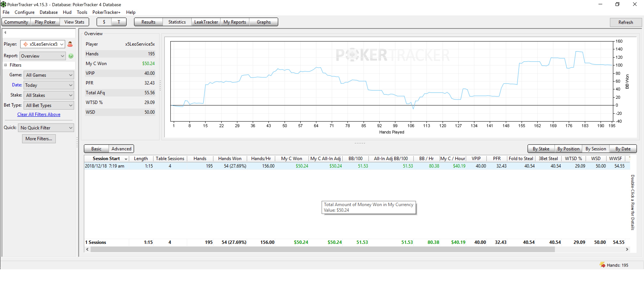
Task: Click the horizontal scrollbar thumb
Action: [x=323, y=249]
